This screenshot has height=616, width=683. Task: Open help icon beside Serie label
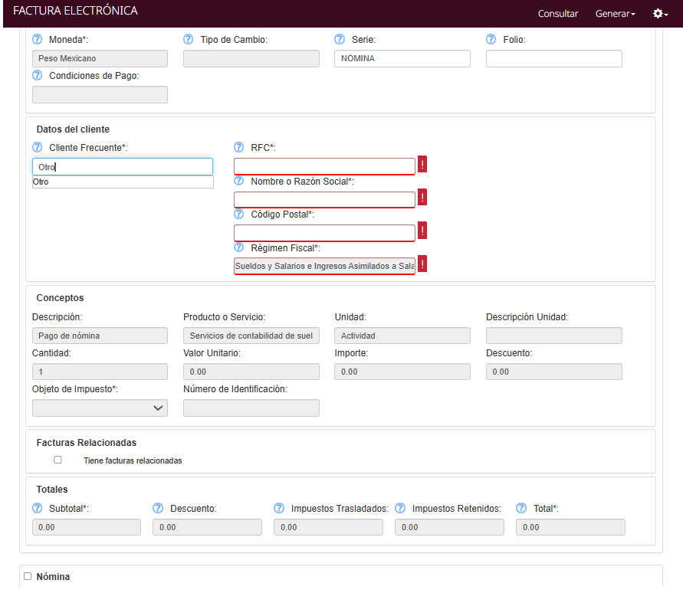[x=340, y=40]
